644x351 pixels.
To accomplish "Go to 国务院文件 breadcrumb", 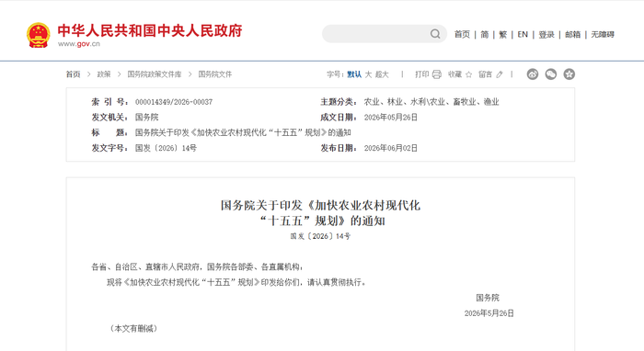I will point(214,74).
